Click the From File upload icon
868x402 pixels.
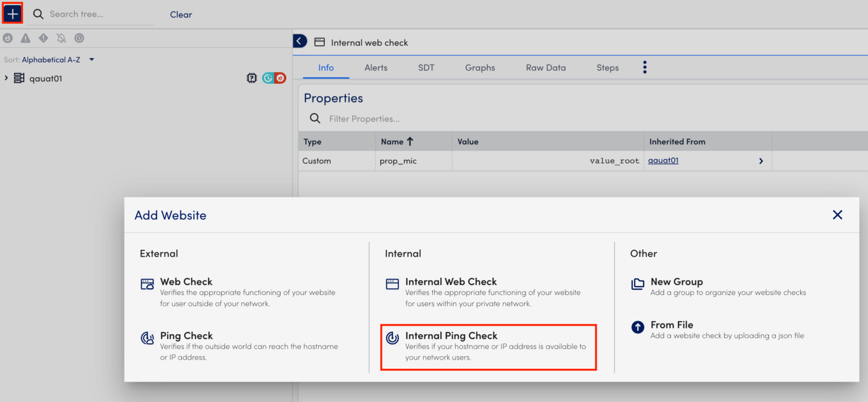coord(638,327)
